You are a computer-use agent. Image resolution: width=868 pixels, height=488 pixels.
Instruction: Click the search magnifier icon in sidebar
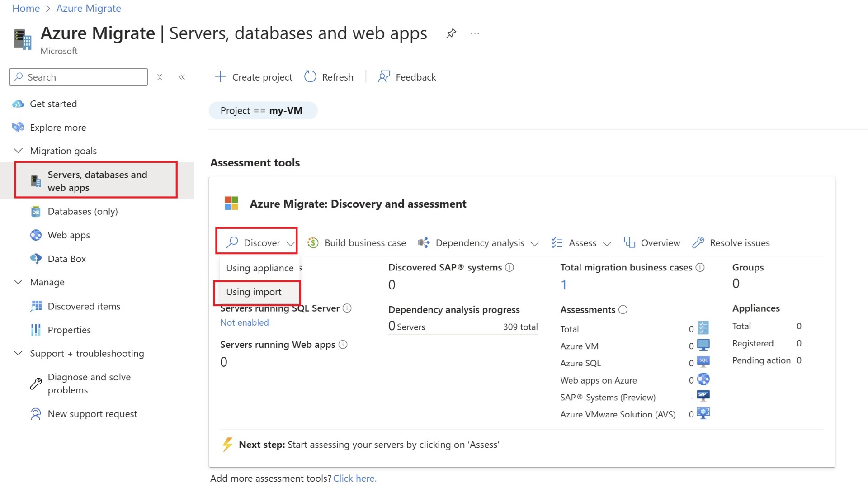(19, 77)
